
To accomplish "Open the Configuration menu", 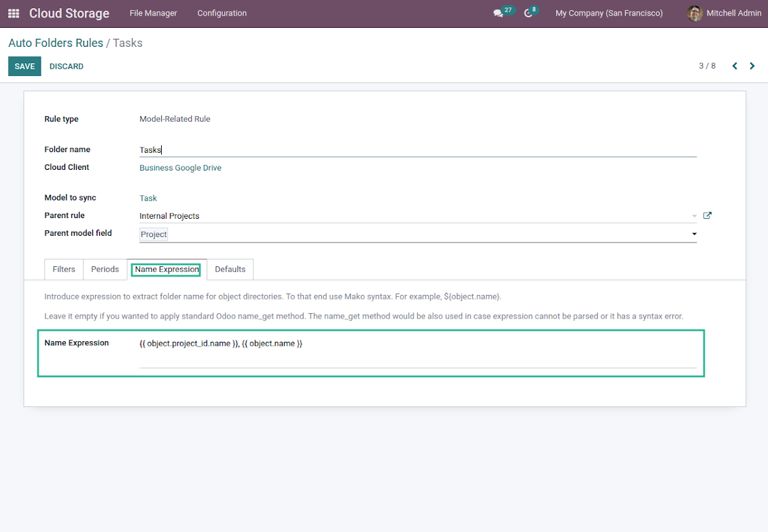I will click(x=222, y=14).
